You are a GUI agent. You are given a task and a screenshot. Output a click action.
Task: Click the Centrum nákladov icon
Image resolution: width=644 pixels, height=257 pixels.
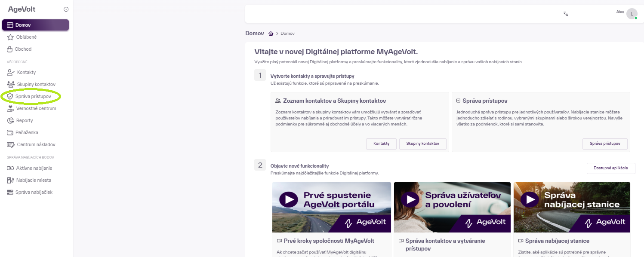pos(11,144)
